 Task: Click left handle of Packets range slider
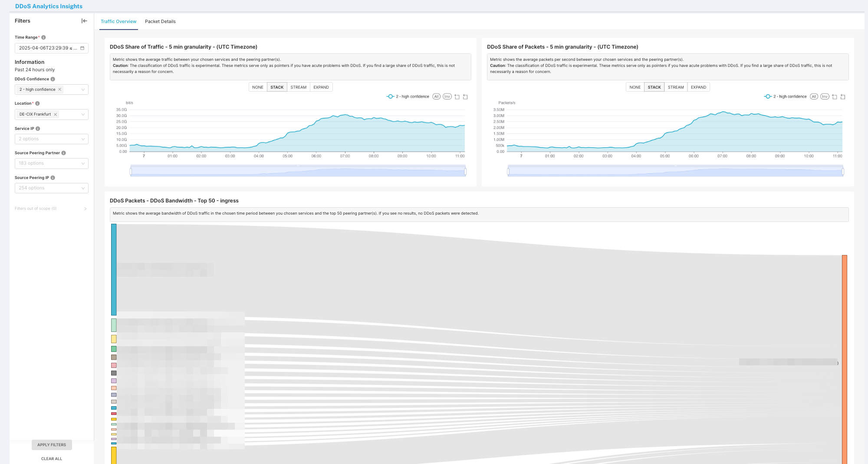click(508, 172)
